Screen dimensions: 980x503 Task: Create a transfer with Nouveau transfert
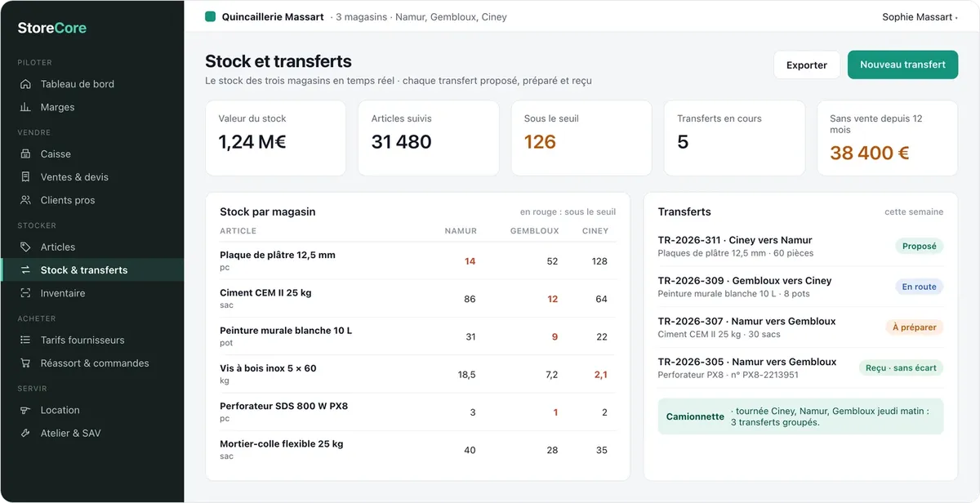(x=902, y=65)
